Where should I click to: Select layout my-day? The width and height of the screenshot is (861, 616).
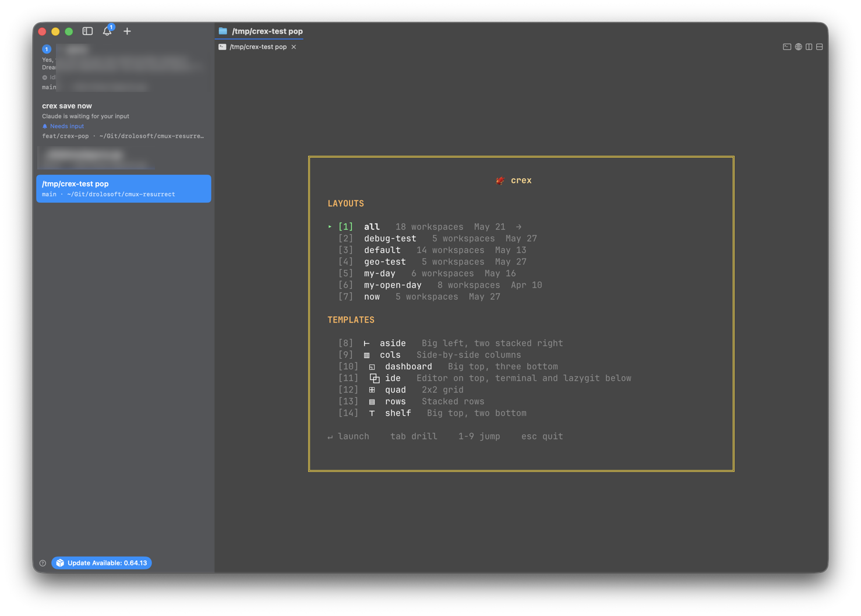(427, 274)
